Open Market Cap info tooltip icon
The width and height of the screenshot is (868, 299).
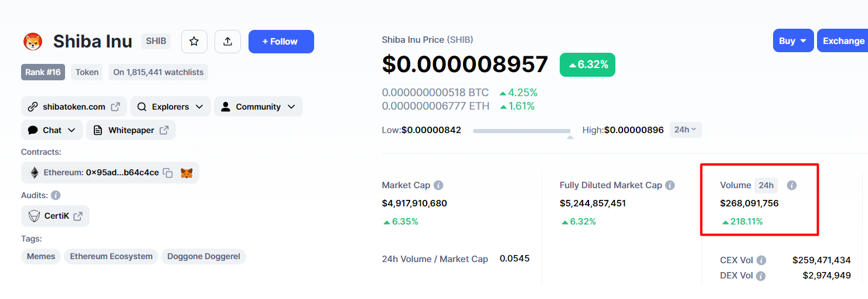point(438,185)
